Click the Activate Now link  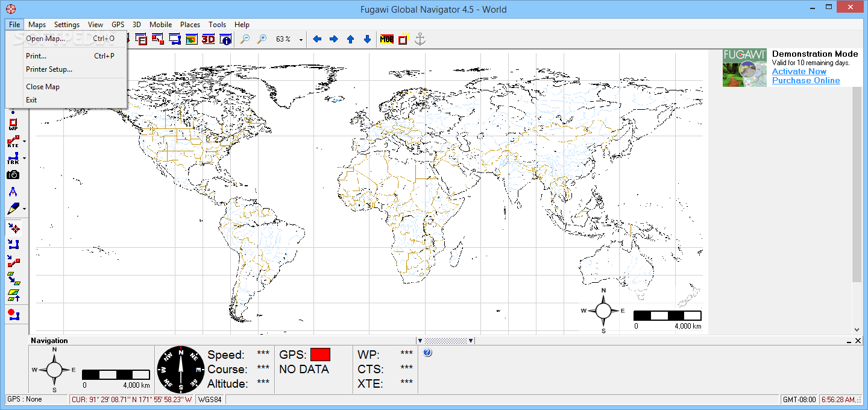click(x=799, y=71)
